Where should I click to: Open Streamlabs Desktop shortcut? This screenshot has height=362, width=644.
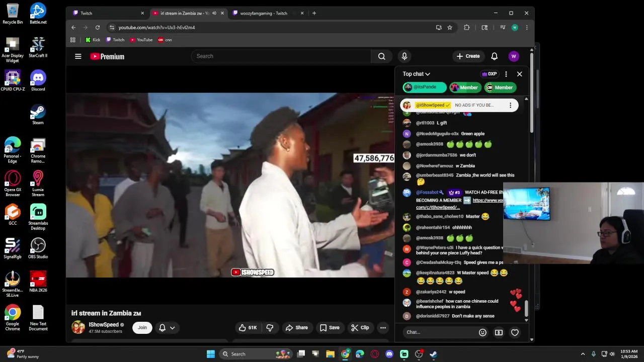38,217
